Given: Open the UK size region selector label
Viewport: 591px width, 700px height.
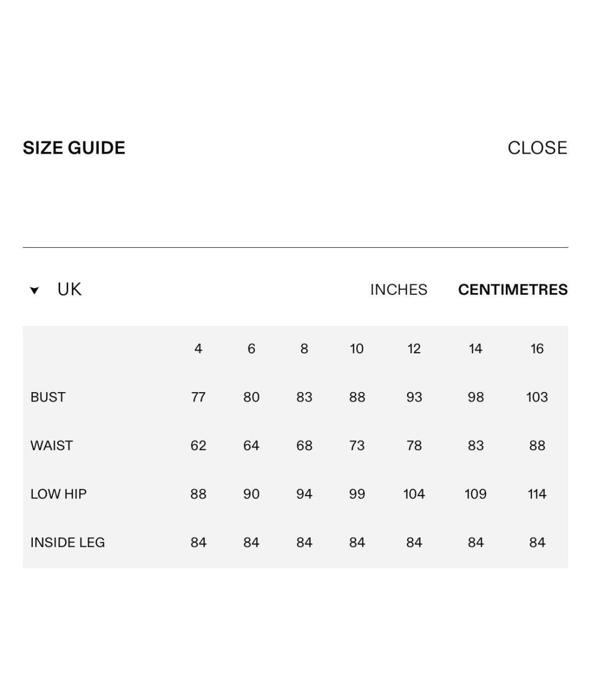Looking at the screenshot, I should (x=69, y=289).
